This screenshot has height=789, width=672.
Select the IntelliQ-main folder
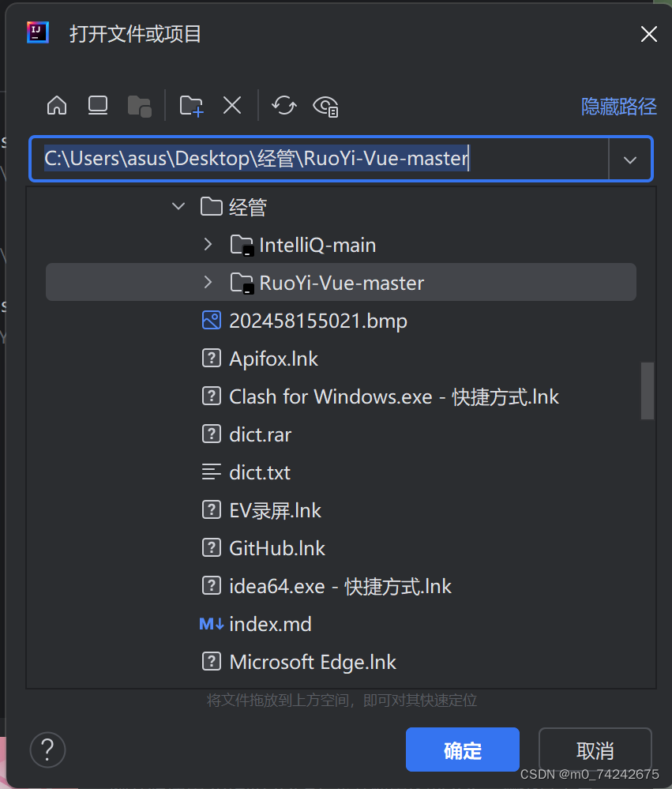[341, 245]
